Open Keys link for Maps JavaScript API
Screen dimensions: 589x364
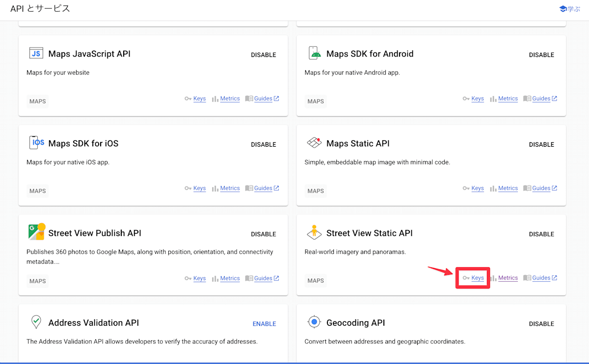point(199,99)
